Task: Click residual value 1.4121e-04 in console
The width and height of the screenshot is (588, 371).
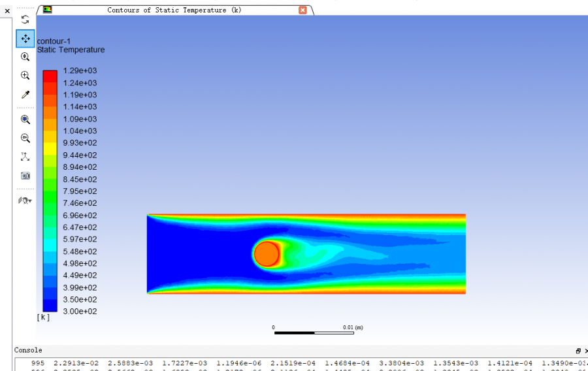Action: pyautogui.click(x=510, y=363)
